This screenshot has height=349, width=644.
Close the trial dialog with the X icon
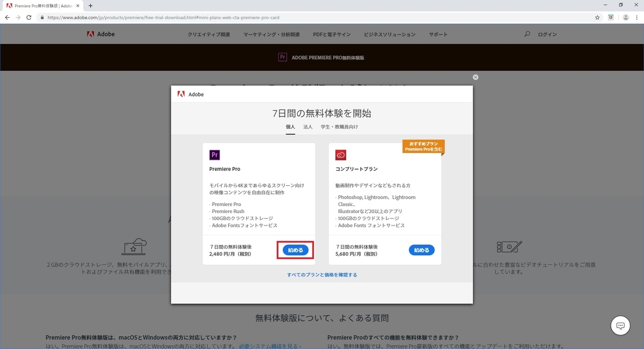475,77
